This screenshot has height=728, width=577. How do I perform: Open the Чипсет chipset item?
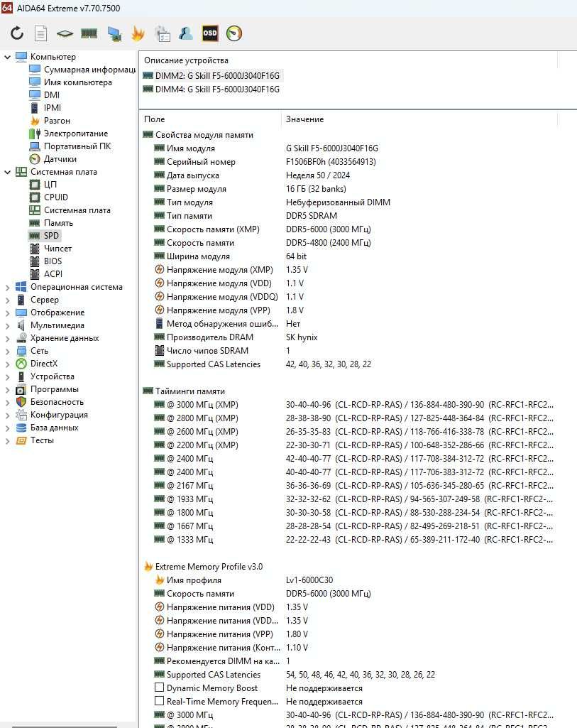pos(50,249)
